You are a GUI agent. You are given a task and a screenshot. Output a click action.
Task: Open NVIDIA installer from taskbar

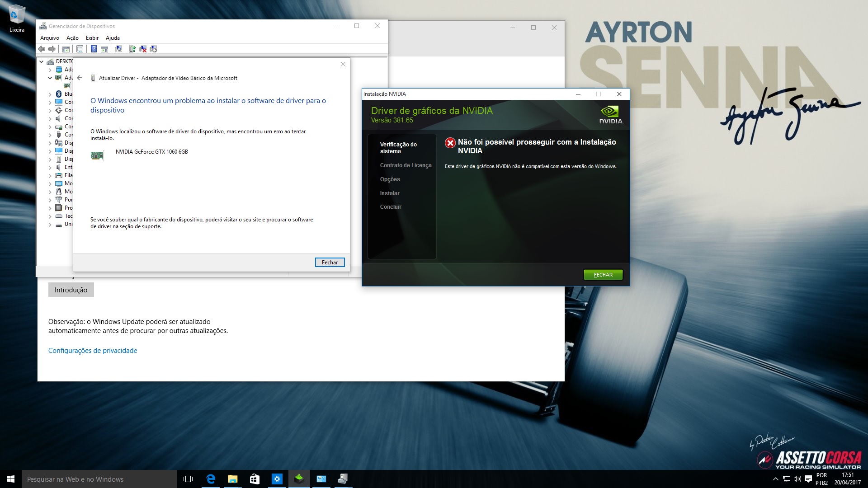(x=299, y=479)
